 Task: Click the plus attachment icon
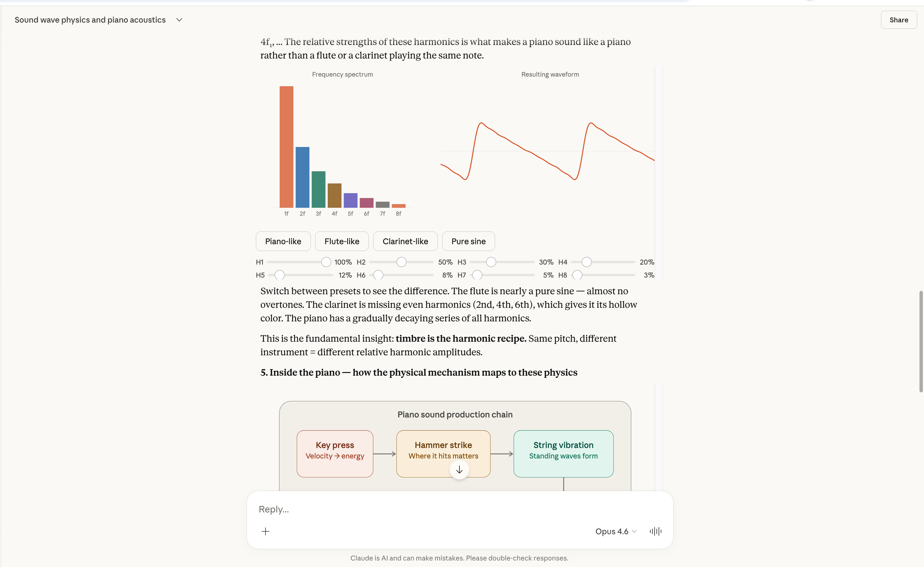coord(265,531)
